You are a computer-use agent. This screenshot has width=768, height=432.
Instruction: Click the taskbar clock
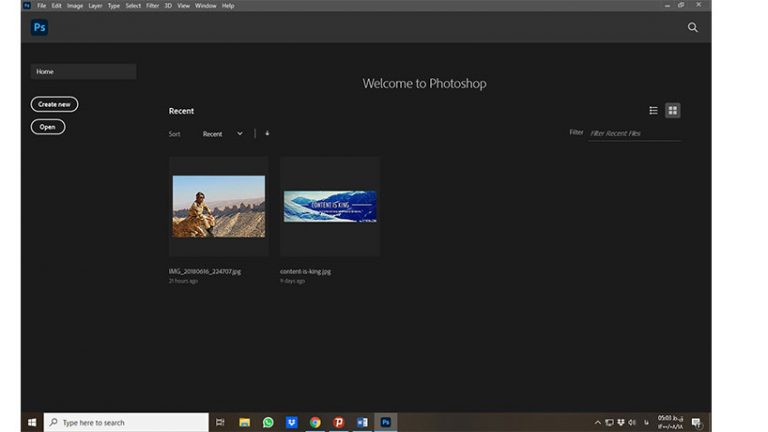tap(670, 422)
